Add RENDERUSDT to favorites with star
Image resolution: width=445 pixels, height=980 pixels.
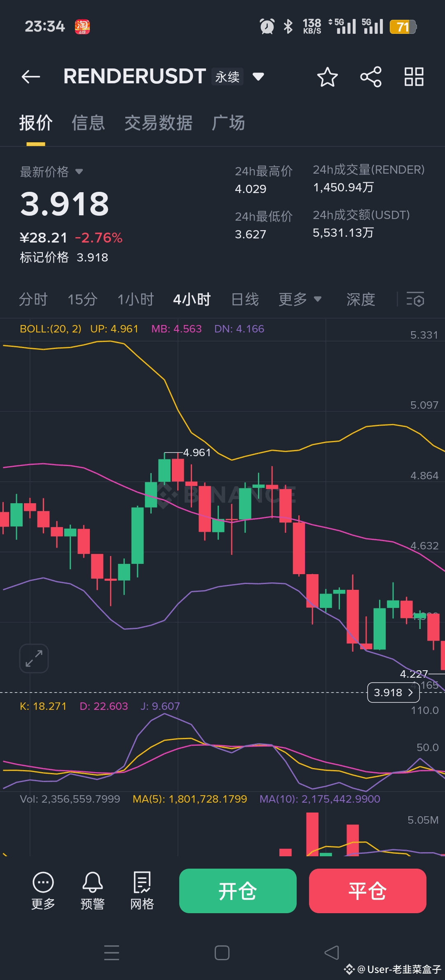click(x=328, y=77)
